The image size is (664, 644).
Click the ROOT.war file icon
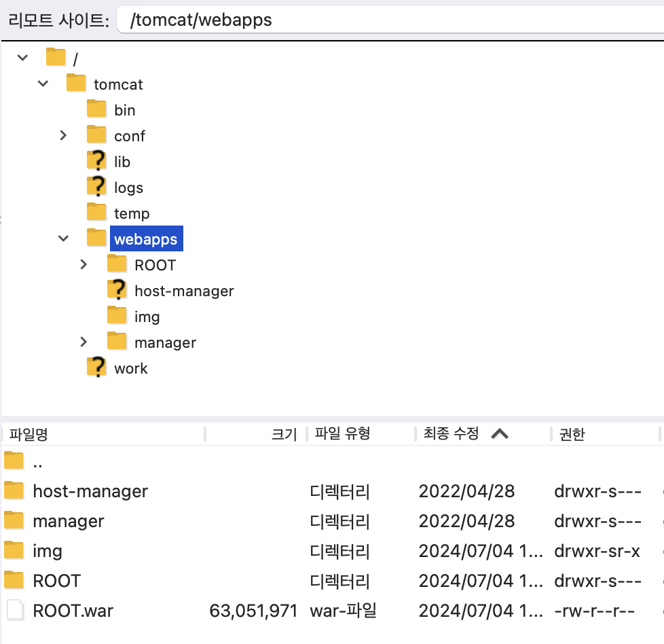click(15, 610)
